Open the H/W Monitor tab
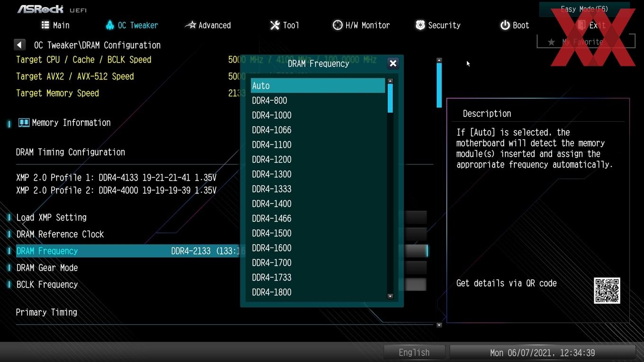 point(361,25)
